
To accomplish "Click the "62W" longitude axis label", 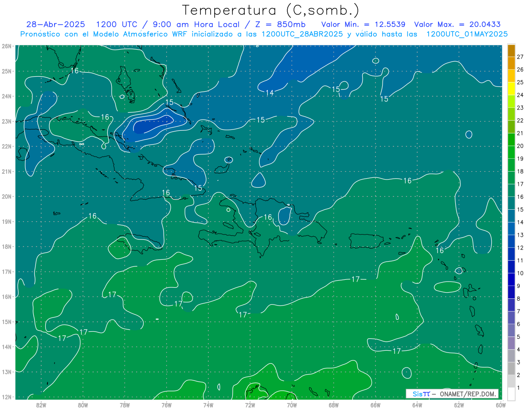I will click(459, 404).
